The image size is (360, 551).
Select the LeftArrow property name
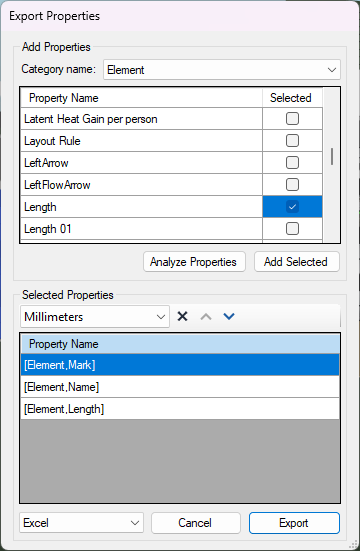pyautogui.click(x=141, y=163)
